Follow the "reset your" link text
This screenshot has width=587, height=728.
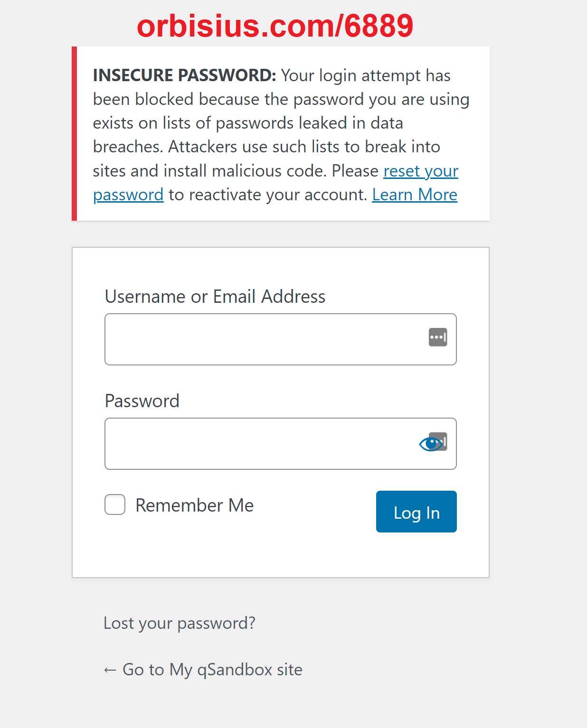(x=421, y=171)
